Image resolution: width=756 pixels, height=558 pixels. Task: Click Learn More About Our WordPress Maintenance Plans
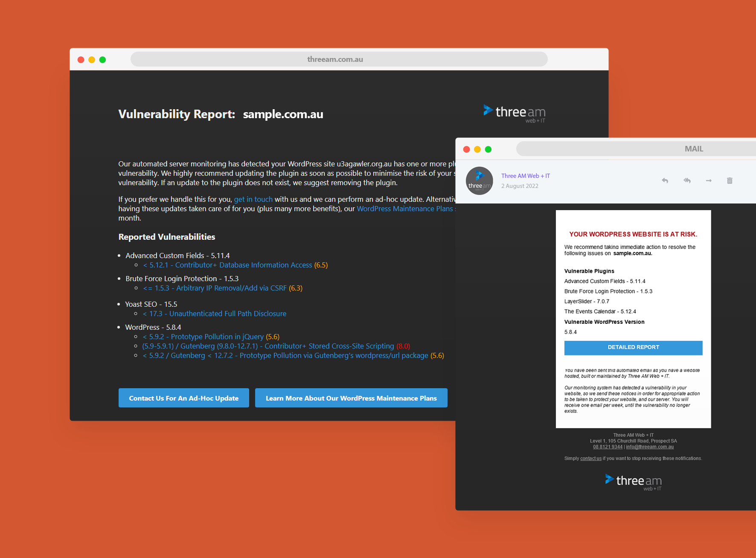point(351,398)
